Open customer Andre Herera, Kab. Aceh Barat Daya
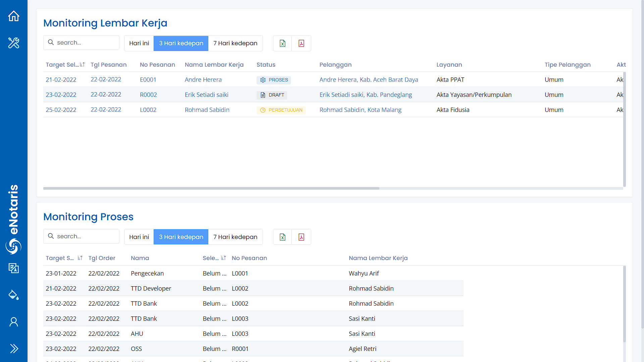 [x=369, y=80]
